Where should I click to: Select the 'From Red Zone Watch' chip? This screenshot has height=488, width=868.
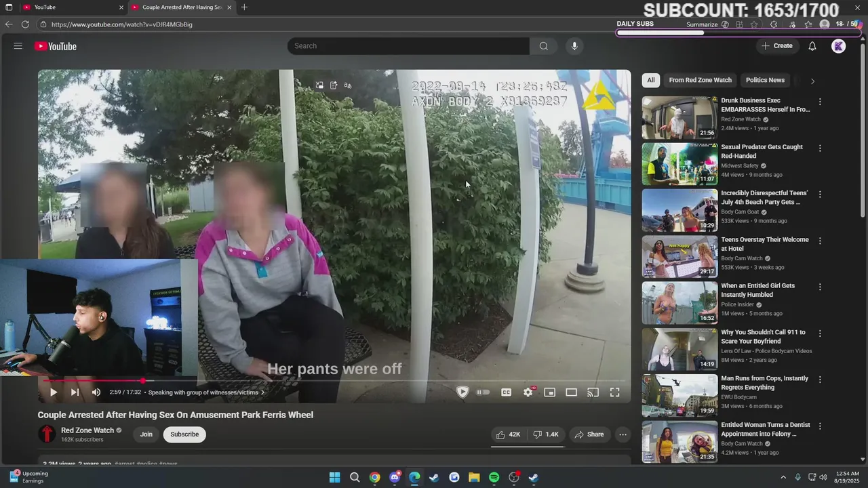point(701,80)
